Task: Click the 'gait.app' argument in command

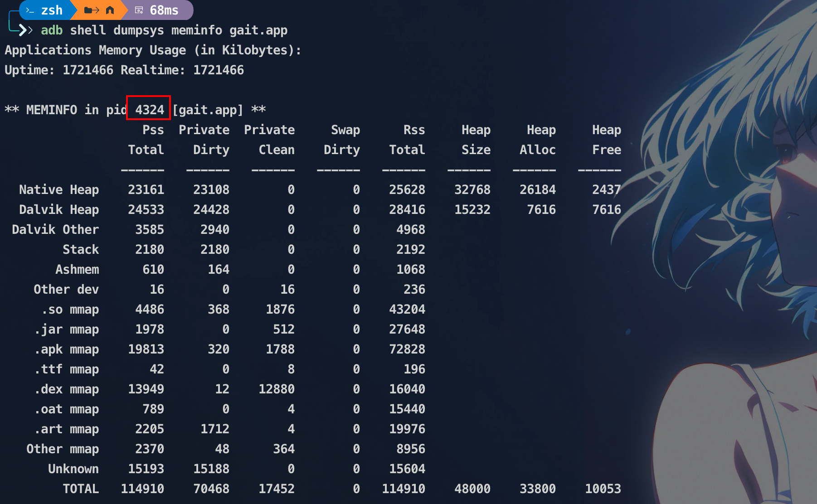Action: [x=258, y=30]
